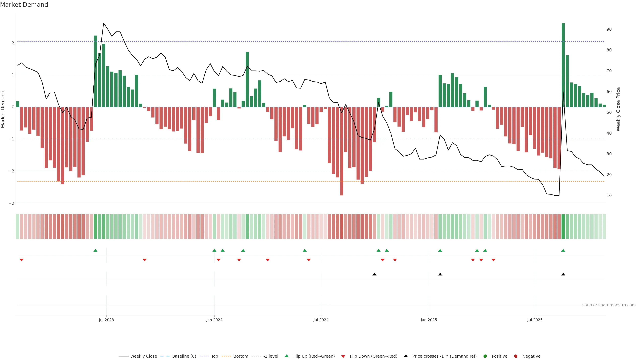Click the leftmost black price-cross triangle marker
The height and width of the screenshot is (362, 644).
[x=374, y=274]
